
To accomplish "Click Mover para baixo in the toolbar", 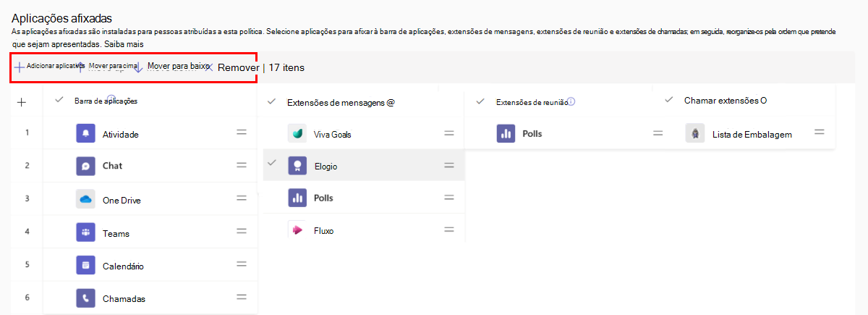I will click(172, 66).
